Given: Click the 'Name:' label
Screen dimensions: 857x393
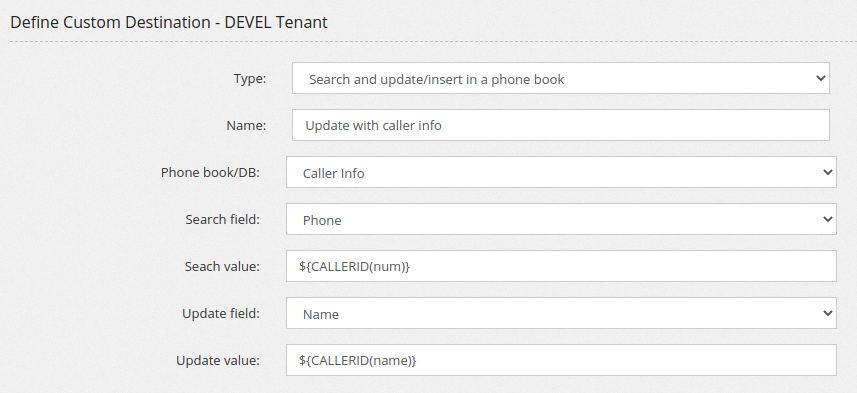Looking at the screenshot, I should pos(246,126).
